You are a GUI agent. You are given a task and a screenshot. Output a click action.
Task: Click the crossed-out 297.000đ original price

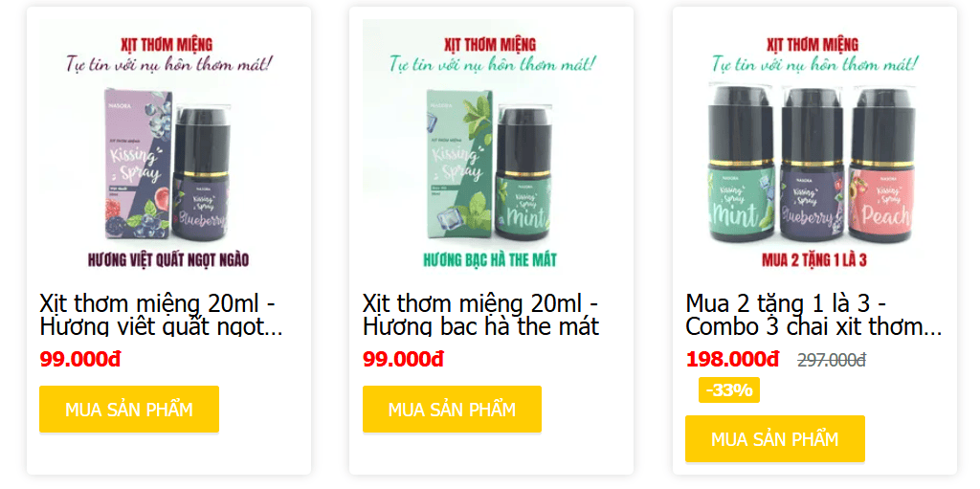click(x=832, y=360)
